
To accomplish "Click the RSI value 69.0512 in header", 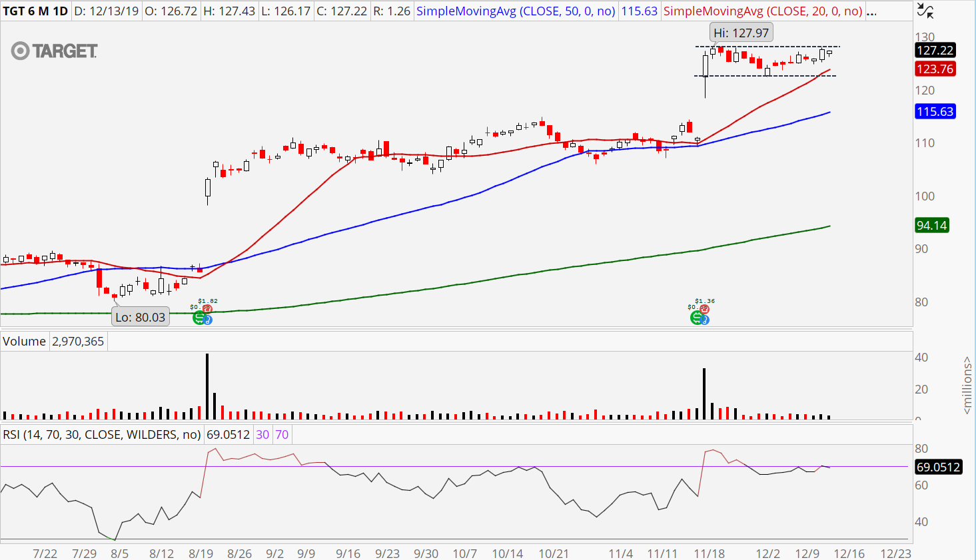I will [x=228, y=435].
